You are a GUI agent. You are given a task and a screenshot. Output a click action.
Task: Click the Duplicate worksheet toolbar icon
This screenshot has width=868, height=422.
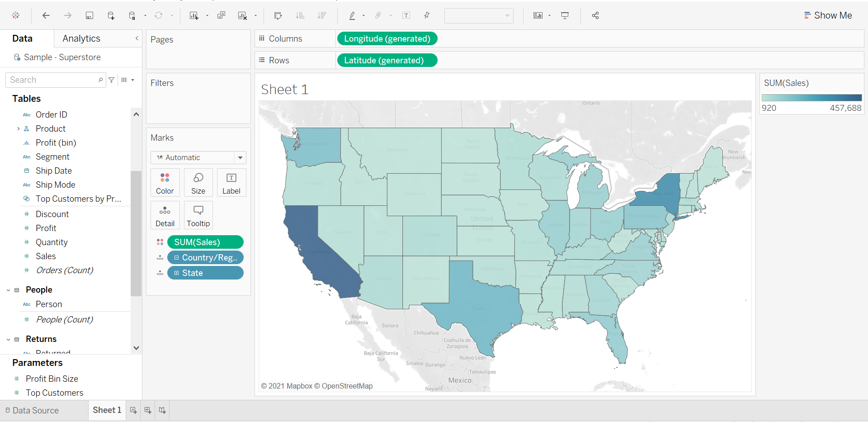221,15
